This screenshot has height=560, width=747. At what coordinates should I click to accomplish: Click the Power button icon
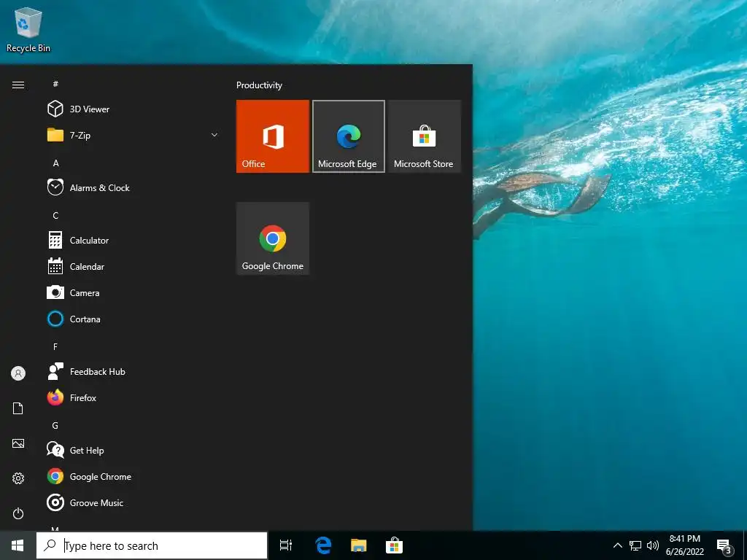click(x=18, y=513)
